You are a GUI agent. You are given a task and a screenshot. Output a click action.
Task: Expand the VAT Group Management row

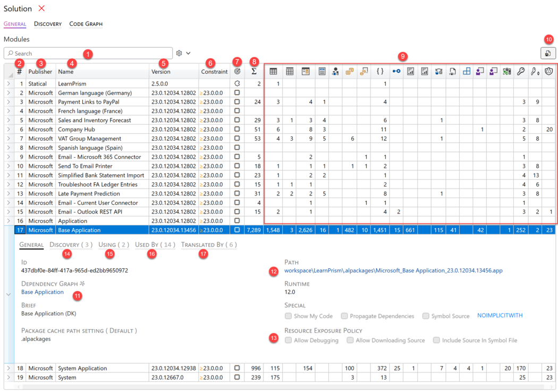[x=9, y=139]
